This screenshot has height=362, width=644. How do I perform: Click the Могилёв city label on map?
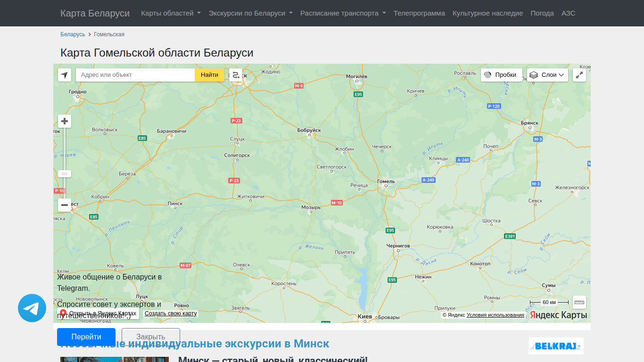coord(356,76)
